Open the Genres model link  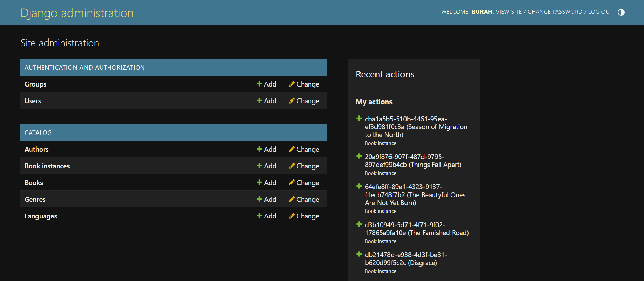[x=35, y=199]
